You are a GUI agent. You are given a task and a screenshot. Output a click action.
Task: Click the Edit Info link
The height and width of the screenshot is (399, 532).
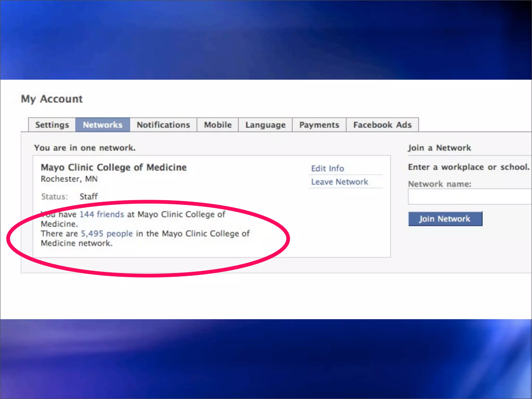(328, 168)
